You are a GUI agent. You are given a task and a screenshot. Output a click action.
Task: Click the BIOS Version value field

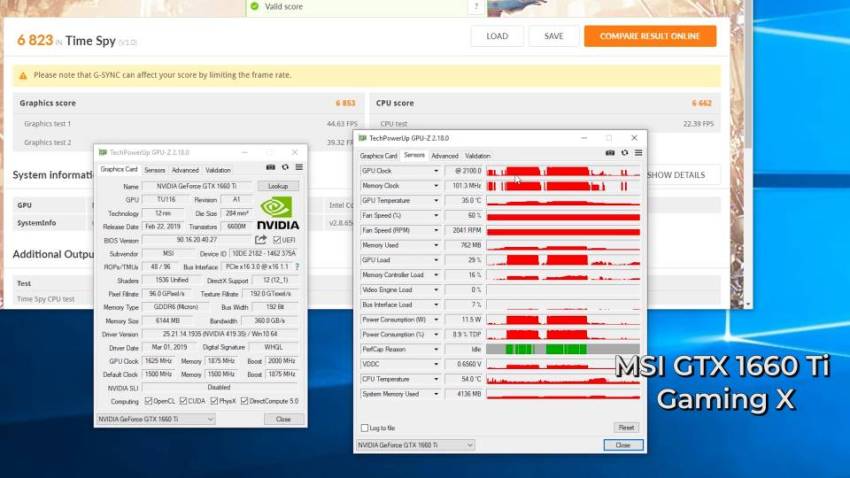(197, 240)
